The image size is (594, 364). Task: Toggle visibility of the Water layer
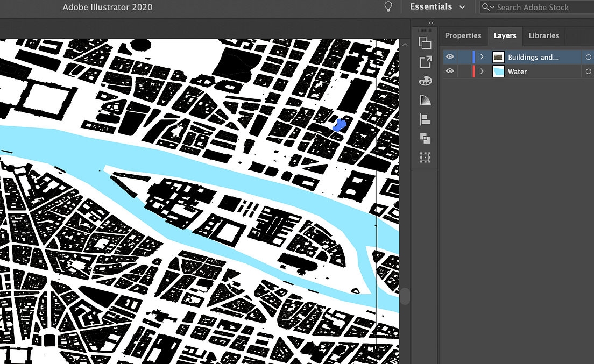[x=450, y=71]
